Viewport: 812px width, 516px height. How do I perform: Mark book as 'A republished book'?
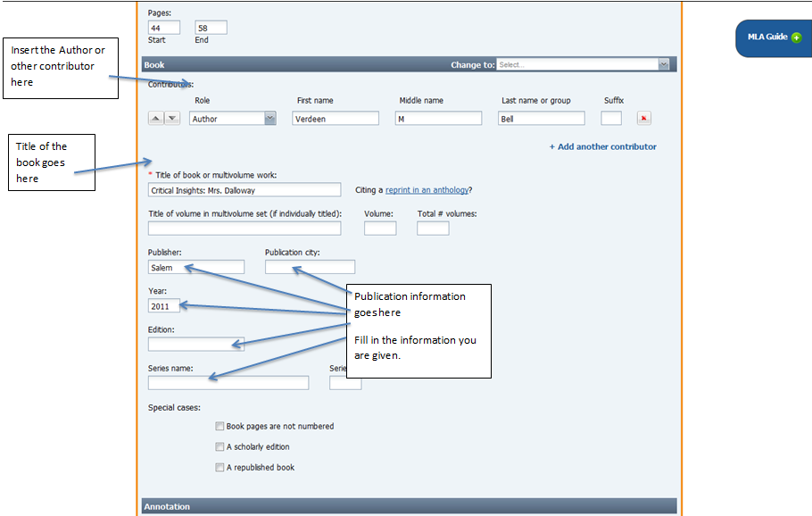220,467
